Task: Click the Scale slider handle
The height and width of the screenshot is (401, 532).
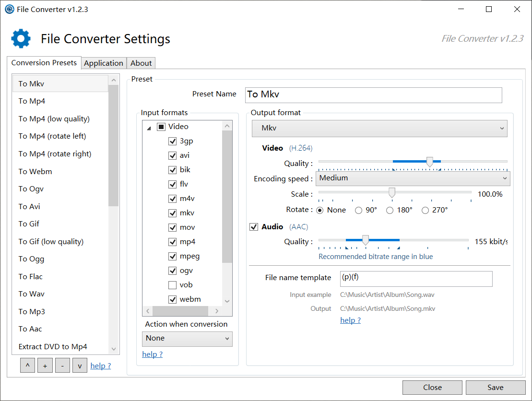Action: [x=391, y=192]
